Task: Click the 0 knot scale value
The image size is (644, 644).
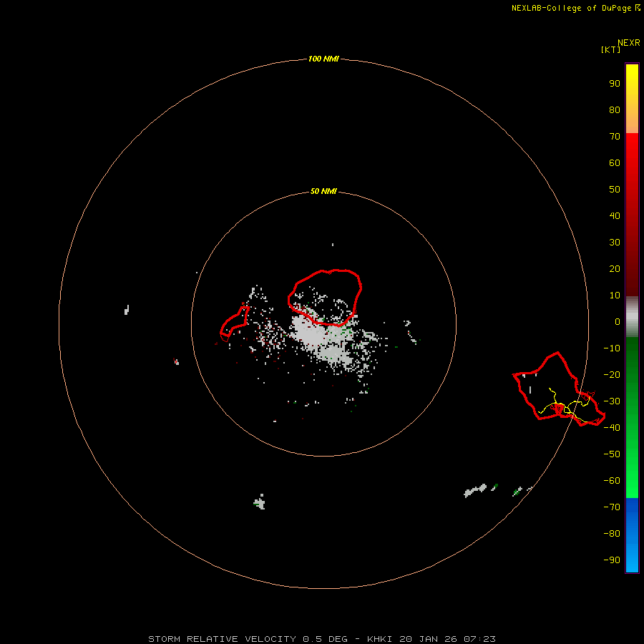Action: [618, 322]
